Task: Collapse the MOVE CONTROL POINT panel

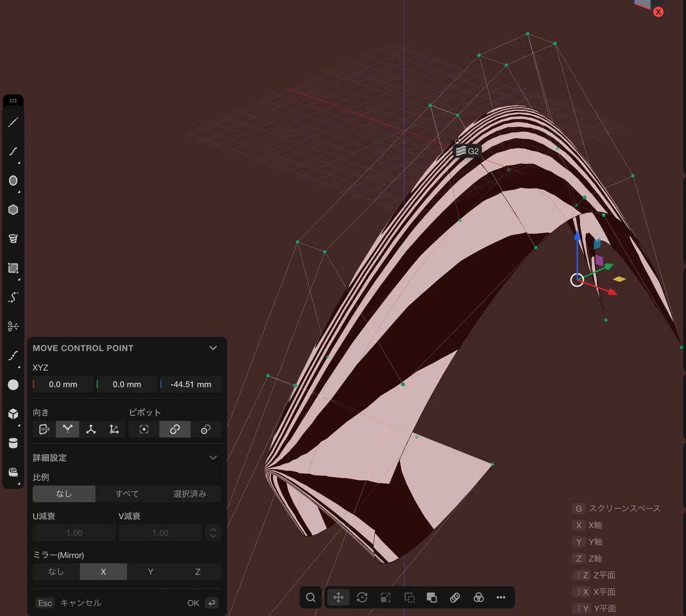Action: pyautogui.click(x=213, y=348)
